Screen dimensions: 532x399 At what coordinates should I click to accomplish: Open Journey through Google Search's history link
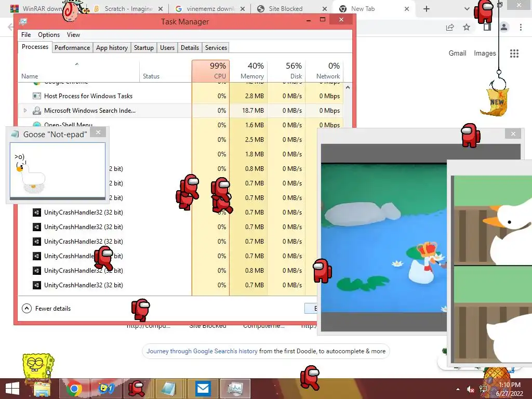202,351
